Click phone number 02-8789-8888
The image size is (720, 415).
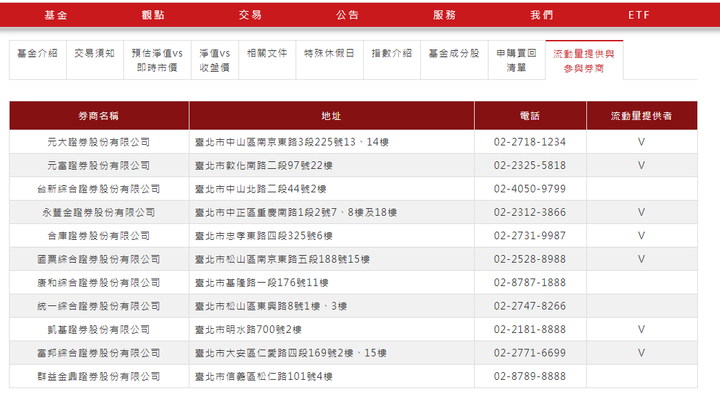[x=530, y=376]
